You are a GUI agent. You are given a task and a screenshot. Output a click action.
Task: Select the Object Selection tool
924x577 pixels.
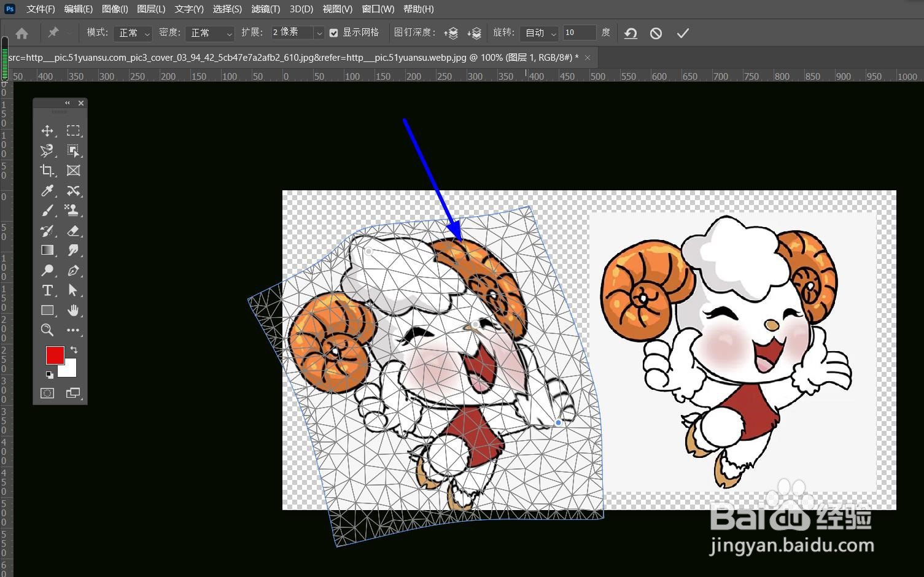[73, 150]
